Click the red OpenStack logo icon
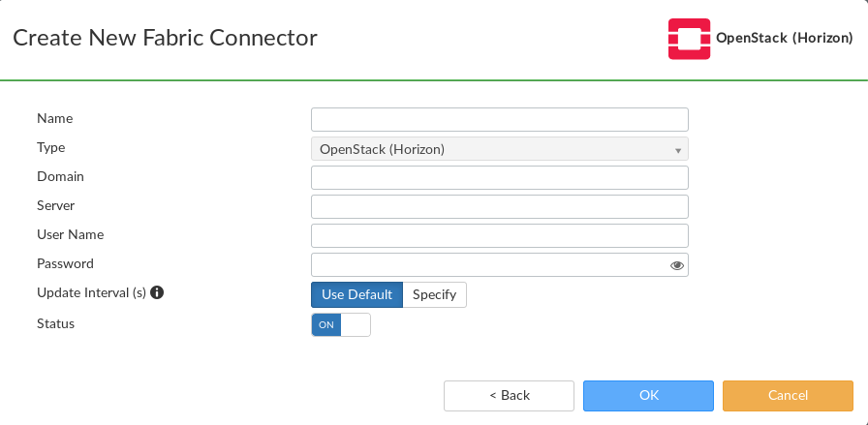This screenshot has width=868, height=425. coord(689,39)
